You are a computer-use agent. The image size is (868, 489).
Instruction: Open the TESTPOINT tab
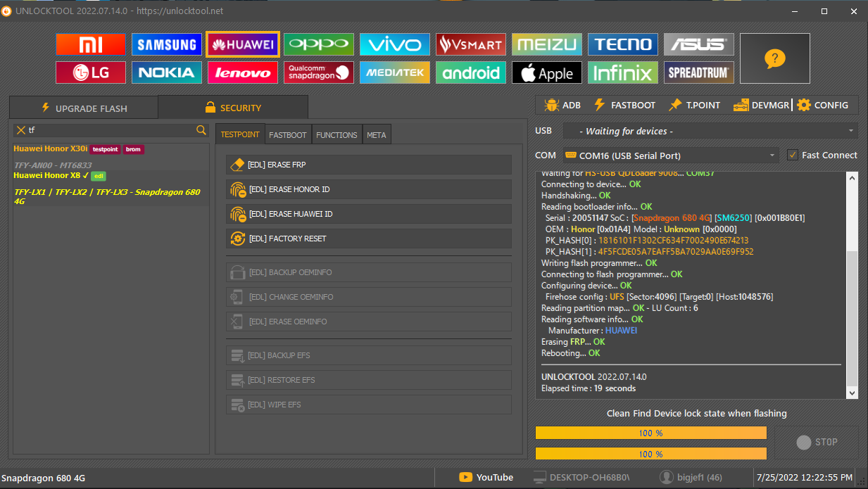coord(240,134)
